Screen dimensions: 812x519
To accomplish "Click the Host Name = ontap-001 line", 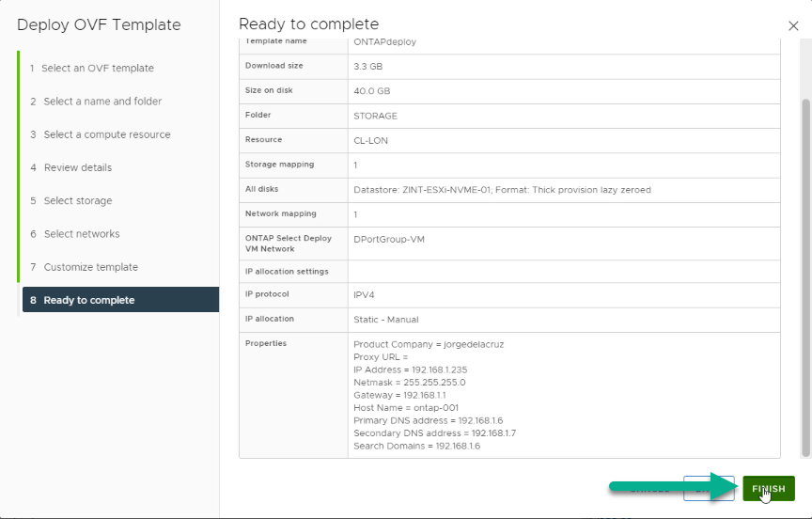I will point(406,408).
